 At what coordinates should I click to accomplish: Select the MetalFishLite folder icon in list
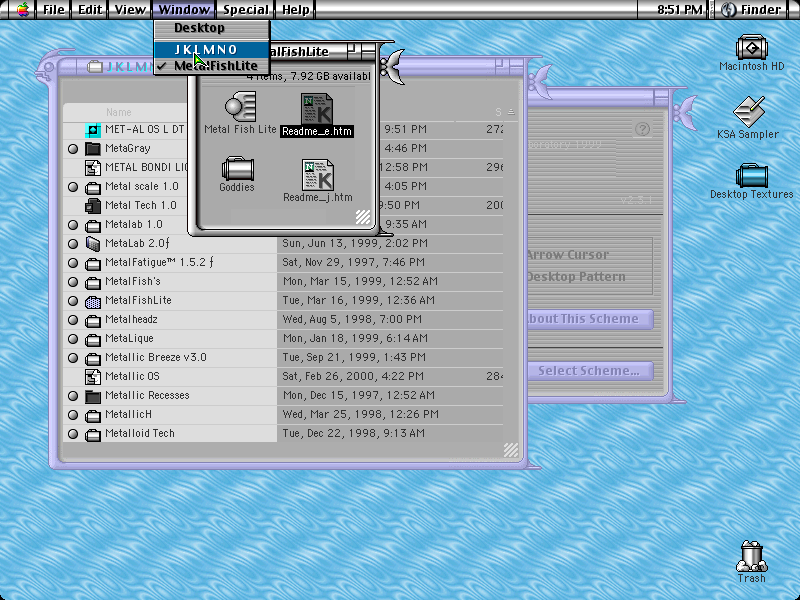click(93, 301)
